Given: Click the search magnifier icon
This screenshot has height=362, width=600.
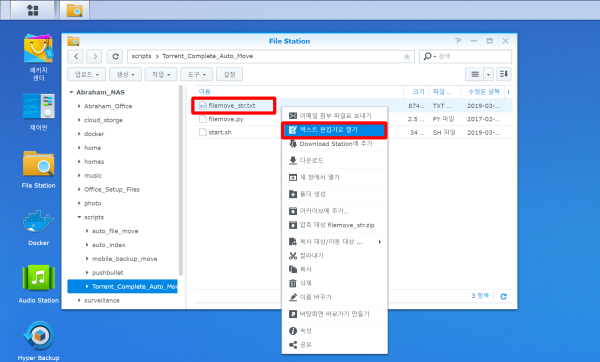Looking at the screenshot, I should tap(428, 56).
